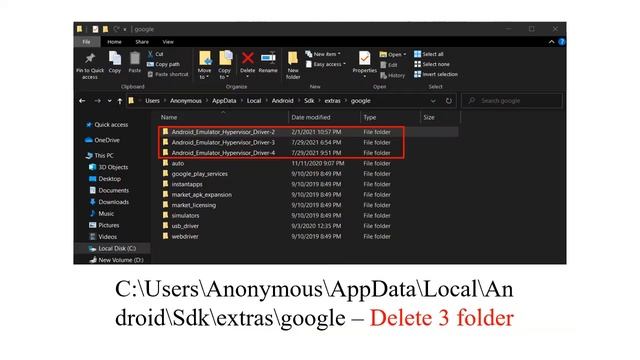Click Select all in ribbon
This screenshot has height=360, width=640.
tap(429, 54)
